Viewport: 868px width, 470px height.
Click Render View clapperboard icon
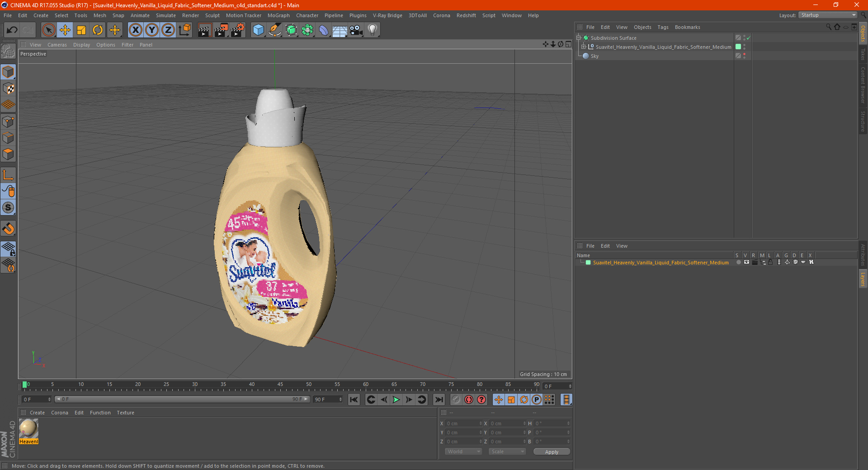point(204,30)
